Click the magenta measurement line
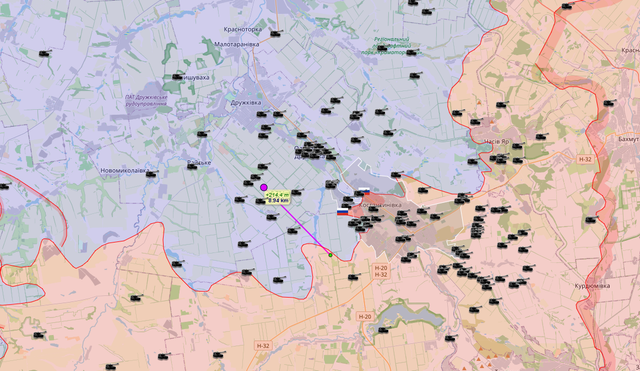 pyautogui.click(x=306, y=230)
